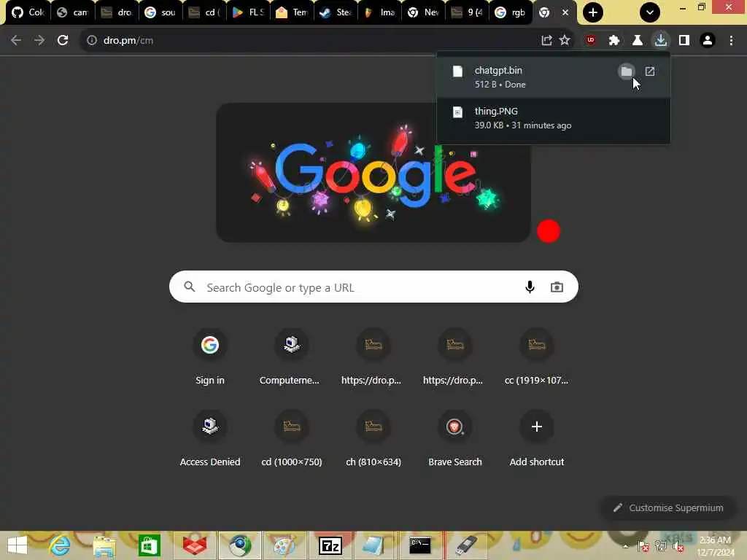747x560 pixels.
Task: Go forward to next page
Action: point(39,40)
